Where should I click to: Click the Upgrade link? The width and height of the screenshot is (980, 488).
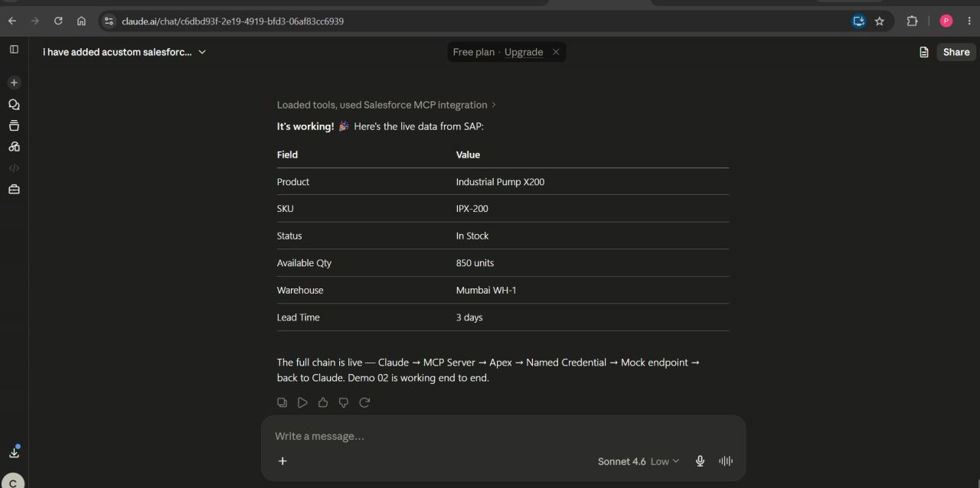524,52
